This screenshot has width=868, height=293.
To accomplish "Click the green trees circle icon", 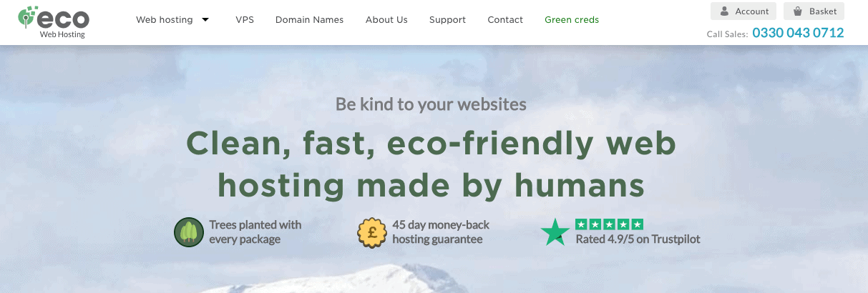I will [189, 232].
